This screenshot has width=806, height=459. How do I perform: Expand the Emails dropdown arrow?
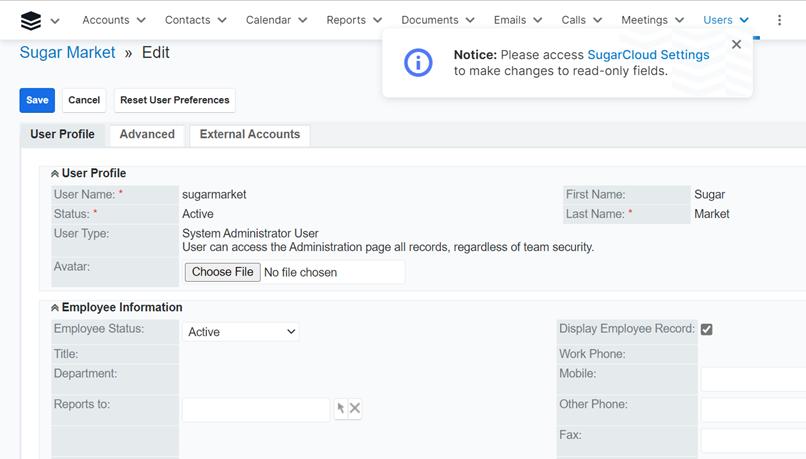tap(538, 20)
